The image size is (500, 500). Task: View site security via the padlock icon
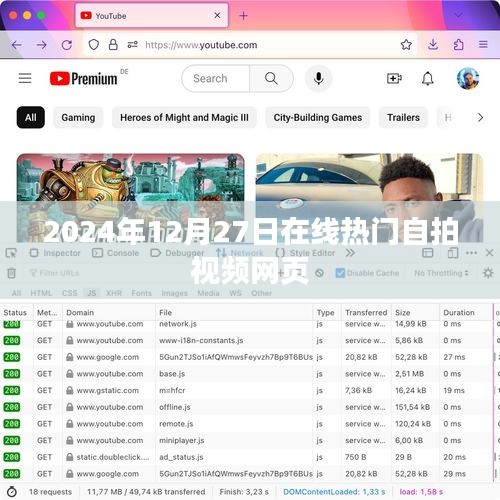click(x=113, y=45)
